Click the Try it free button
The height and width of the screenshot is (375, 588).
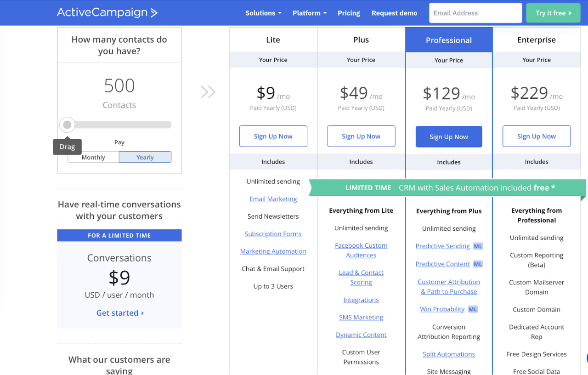tap(553, 13)
